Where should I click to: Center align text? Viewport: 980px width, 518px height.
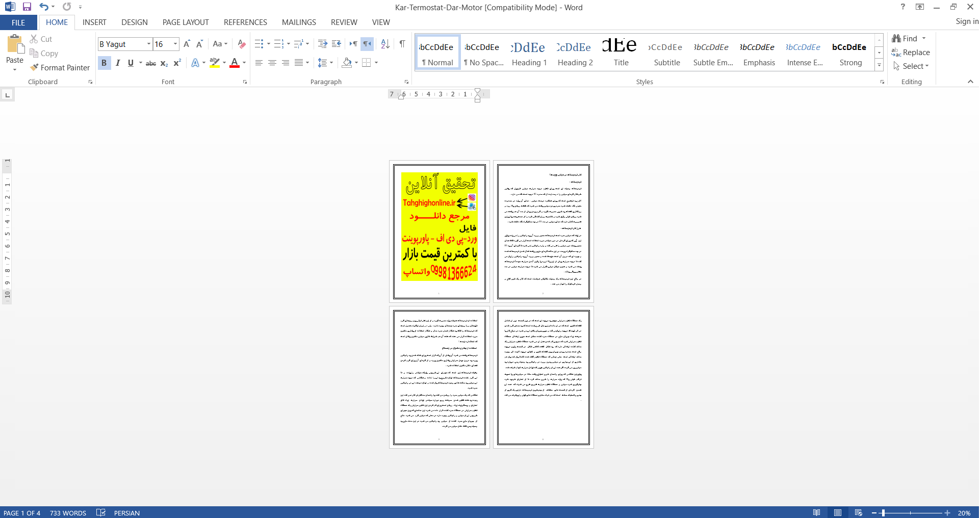click(272, 63)
